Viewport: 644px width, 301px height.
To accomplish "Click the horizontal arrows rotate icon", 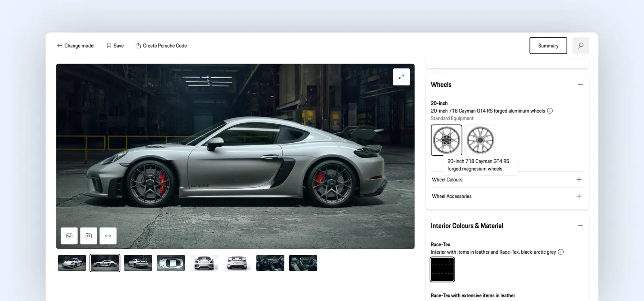I will pyautogui.click(x=108, y=236).
